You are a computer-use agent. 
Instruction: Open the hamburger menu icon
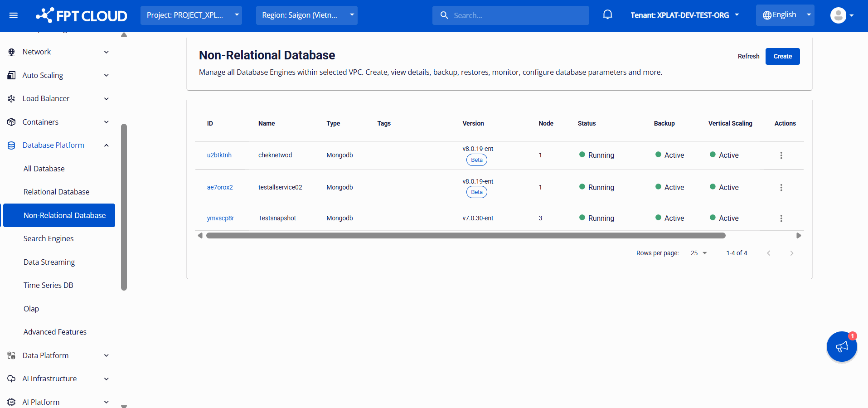tap(14, 15)
